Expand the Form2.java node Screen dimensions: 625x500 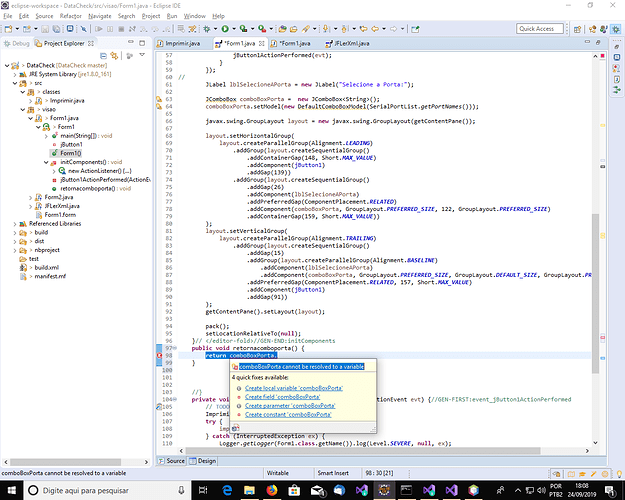tap(31, 197)
